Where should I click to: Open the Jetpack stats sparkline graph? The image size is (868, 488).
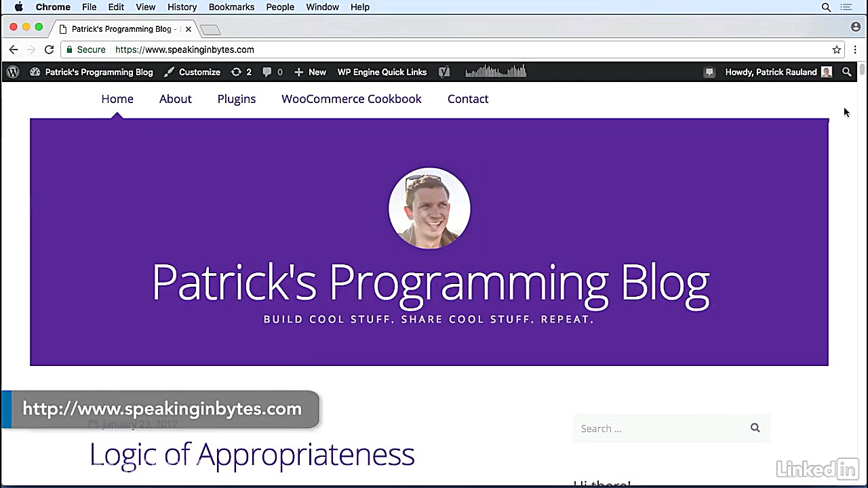point(496,72)
